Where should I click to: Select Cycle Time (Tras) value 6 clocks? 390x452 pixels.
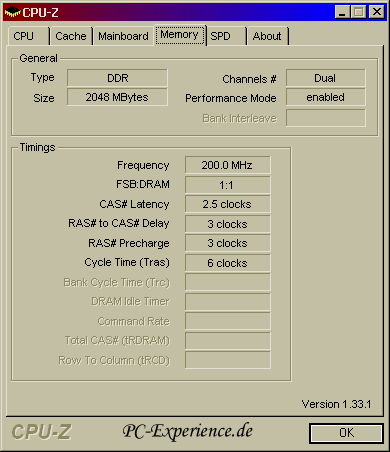[x=228, y=263]
